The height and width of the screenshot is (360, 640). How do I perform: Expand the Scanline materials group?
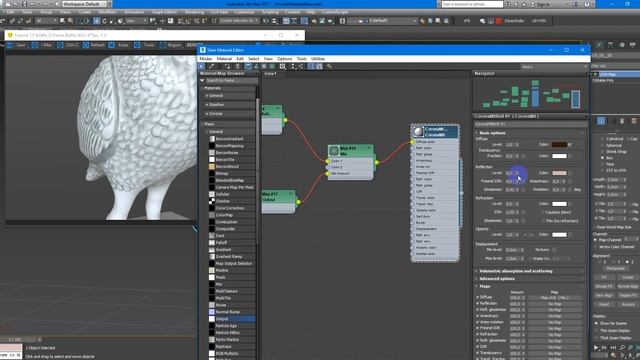coord(207,104)
